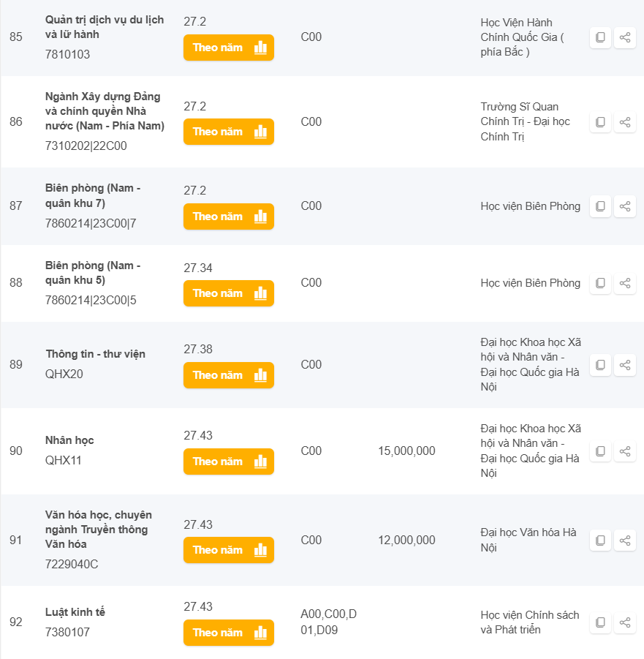Copy row 85 Quản trị dịch vụ du lịch

pos(600,37)
